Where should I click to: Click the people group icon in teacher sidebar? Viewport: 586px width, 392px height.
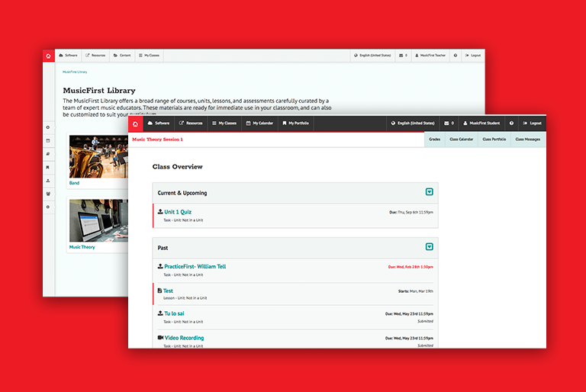(x=48, y=194)
